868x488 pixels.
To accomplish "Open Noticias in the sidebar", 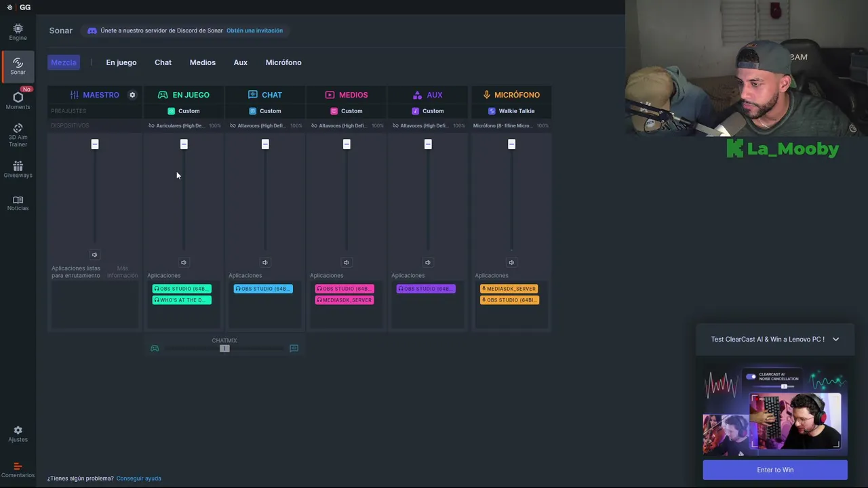I will pos(18,203).
